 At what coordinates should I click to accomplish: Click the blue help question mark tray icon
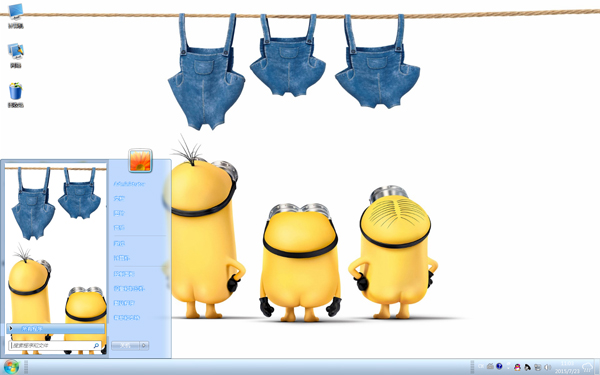499,367
